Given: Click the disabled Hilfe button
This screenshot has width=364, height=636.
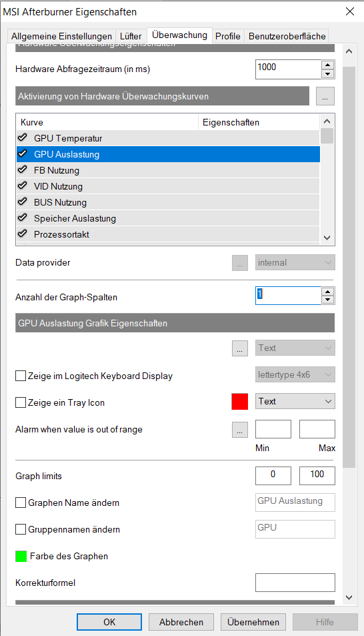Looking at the screenshot, I should (325, 622).
